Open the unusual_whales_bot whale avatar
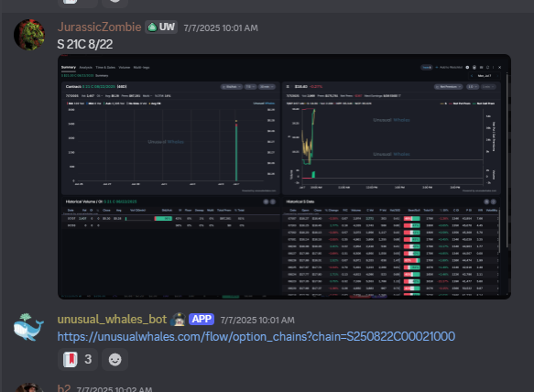The width and height of the screenshot is (534, 392). click(28, 327)
